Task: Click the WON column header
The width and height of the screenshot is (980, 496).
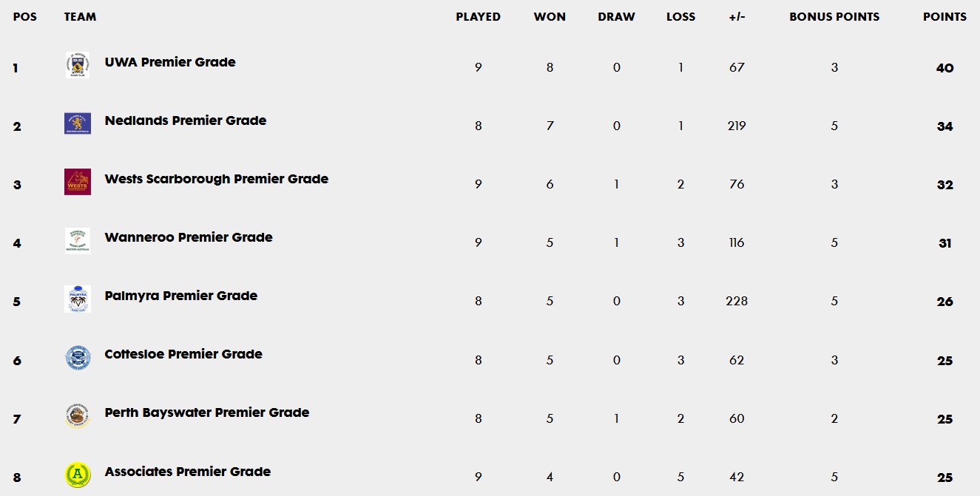Action: [x=550, y=16]
